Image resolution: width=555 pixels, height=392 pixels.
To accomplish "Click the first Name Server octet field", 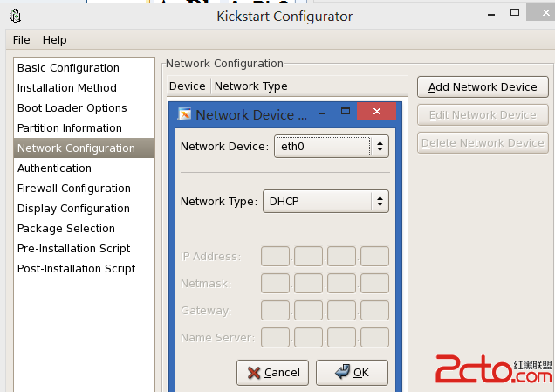I will coord(275,338).
